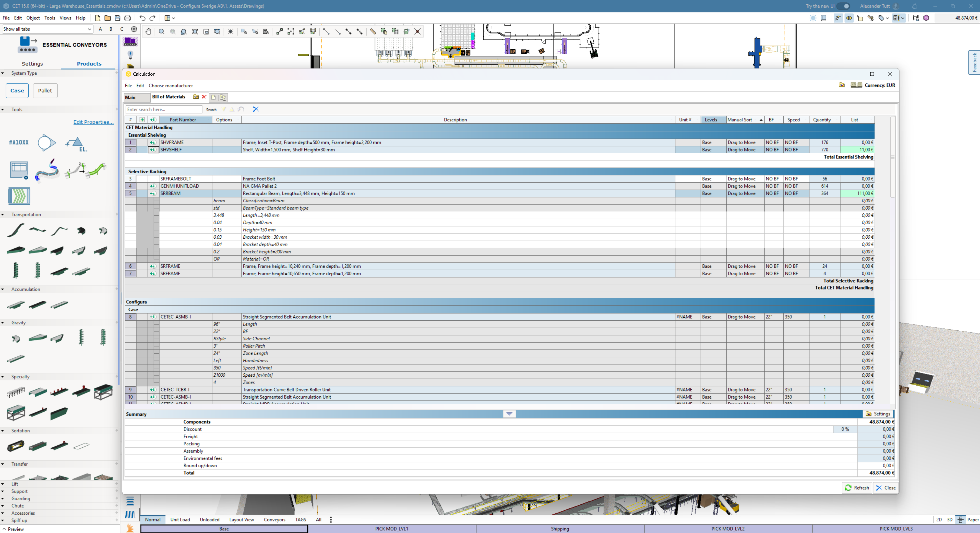The image size is (980, 533).
Task: Activate the Zoom magnifier tool
Action: [161, 32]
